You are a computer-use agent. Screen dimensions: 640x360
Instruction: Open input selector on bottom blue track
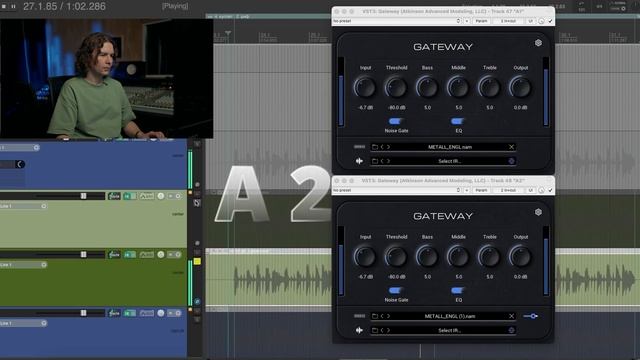[x=23, y=323]
